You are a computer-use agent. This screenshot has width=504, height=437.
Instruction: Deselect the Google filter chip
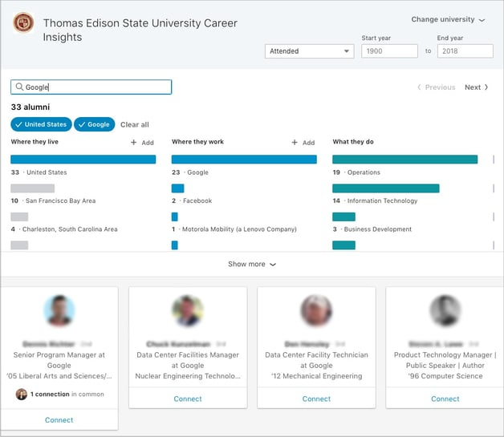click(x=94, y=124)
